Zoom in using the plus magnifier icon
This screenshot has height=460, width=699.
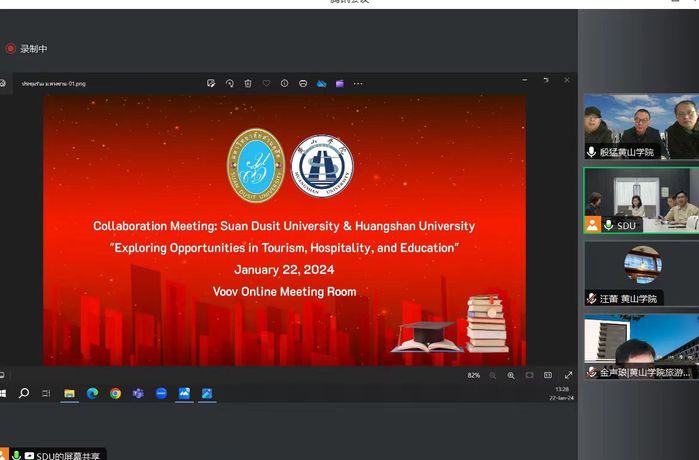(x=511, y=375)
